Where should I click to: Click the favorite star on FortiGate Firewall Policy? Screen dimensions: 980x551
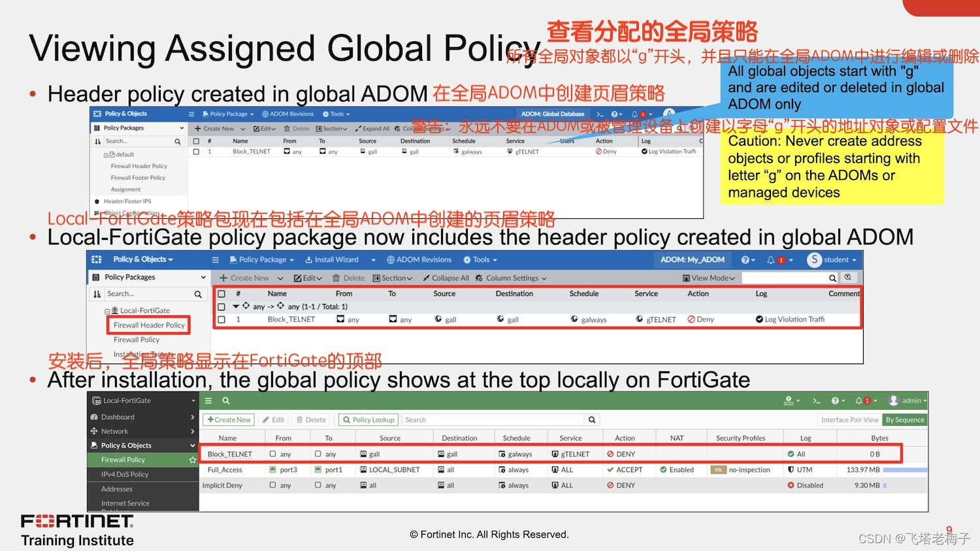click(x=192, y=460)
